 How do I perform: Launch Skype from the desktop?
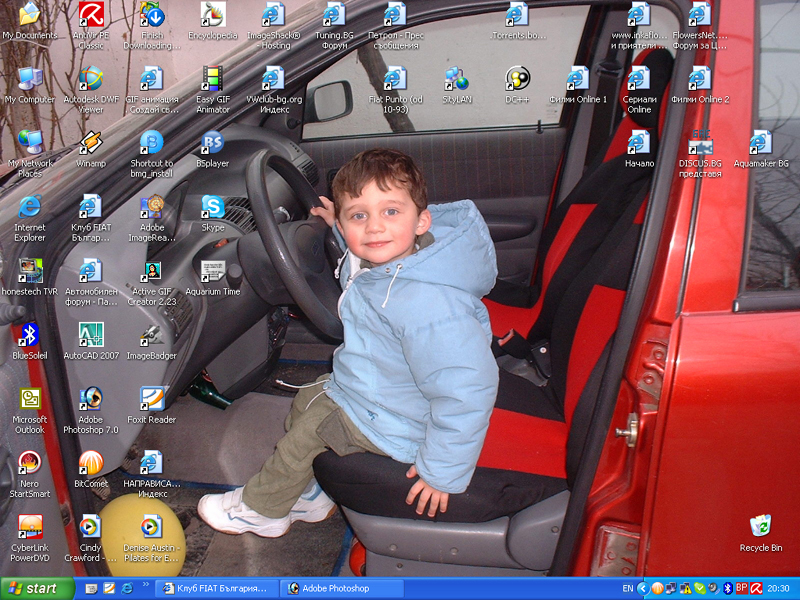(x=212, y=207)
